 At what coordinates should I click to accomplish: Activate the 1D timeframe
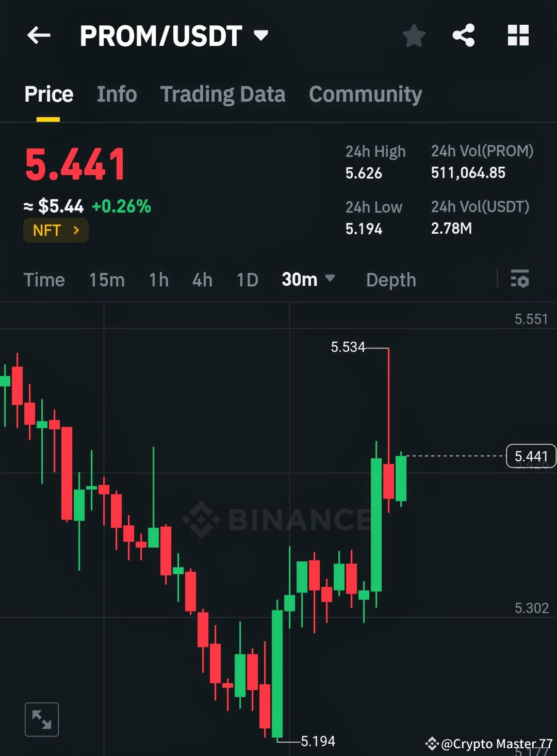pyautogui.click(x=247, y=280)
